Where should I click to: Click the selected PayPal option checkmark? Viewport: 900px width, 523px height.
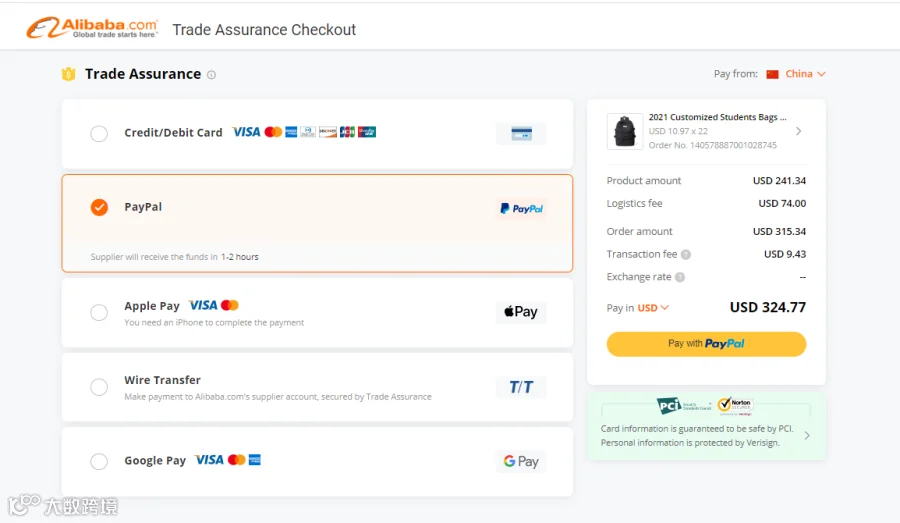(x=99, y=207)
